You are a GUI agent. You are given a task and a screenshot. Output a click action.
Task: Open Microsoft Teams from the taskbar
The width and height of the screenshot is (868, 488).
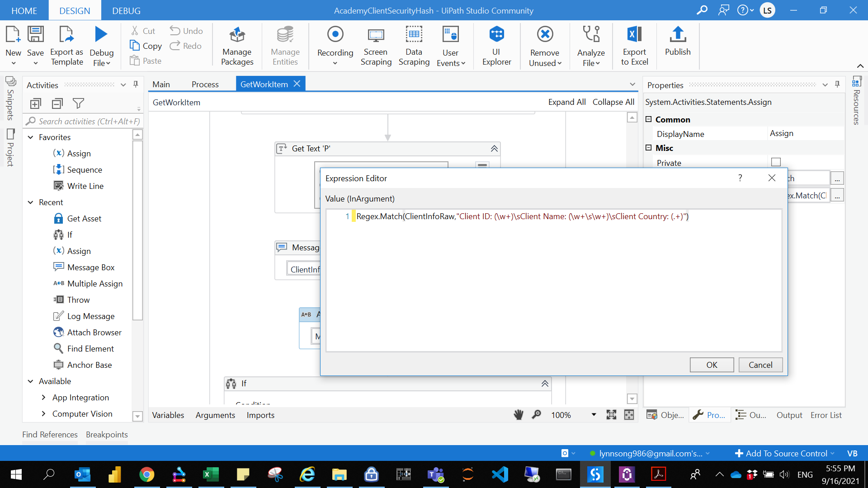435,474
